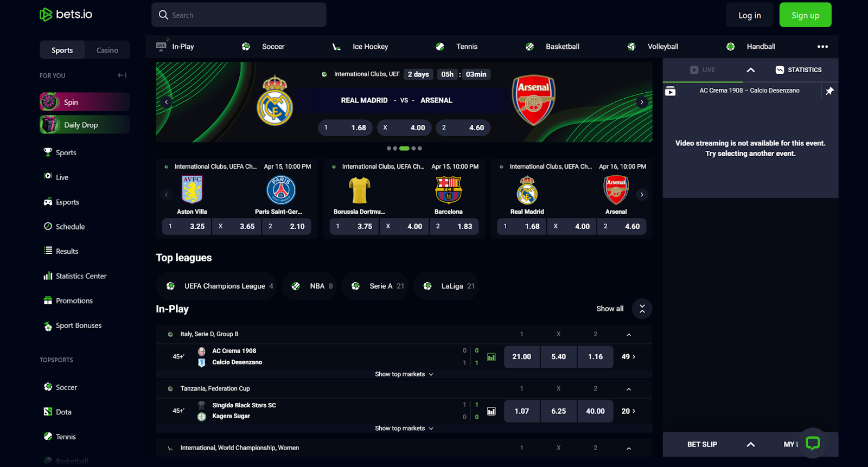868x467 pixels.
Task: Pin the AC Crema 1908 event
Action: click(x=829, y=91)
